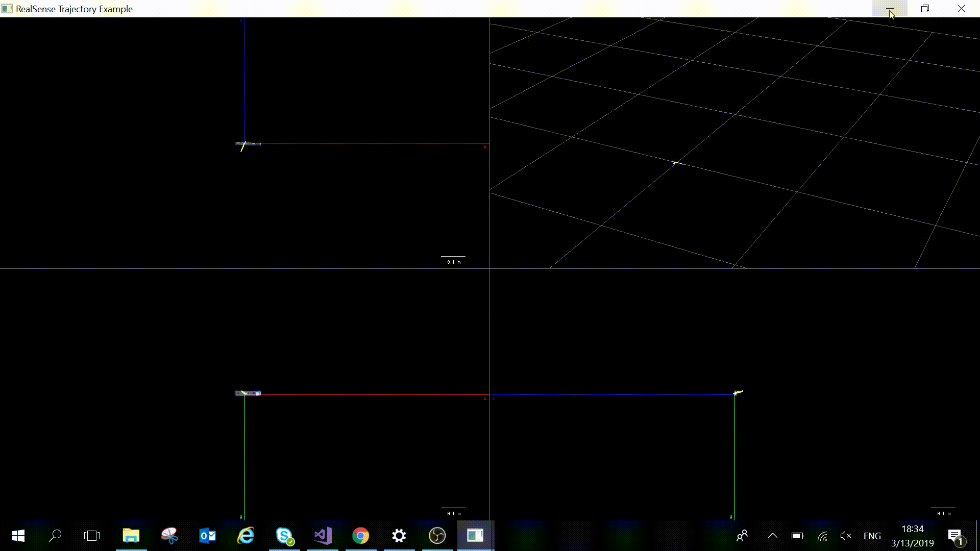980x551 pixels.
Task: Switch to Skype in the taskbar
Action: point(284,536)
